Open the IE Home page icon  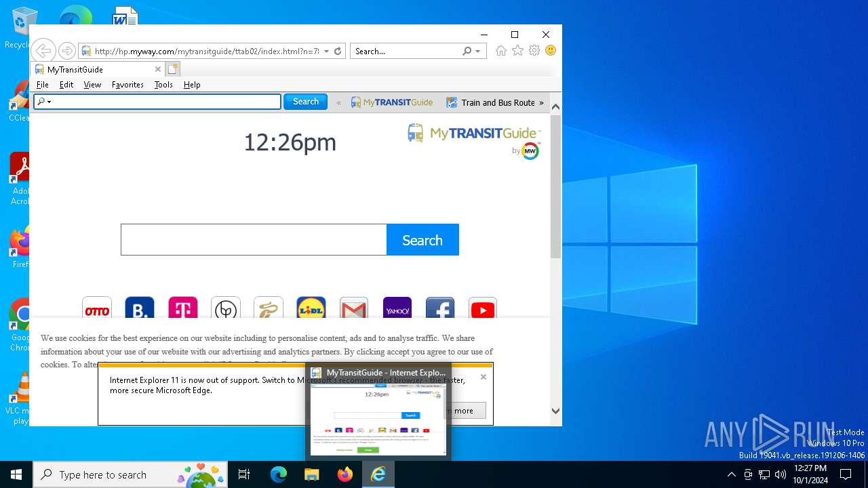pyautogui.click(x=501, y=51)
